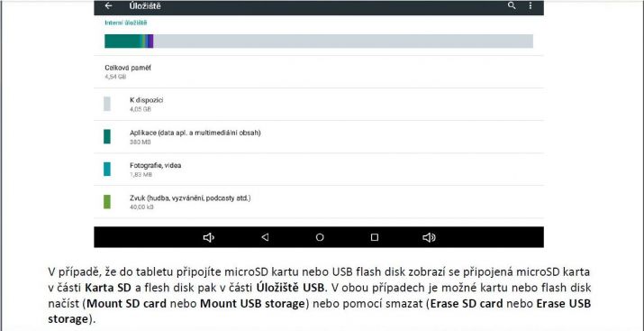Click the dark teal Aplikace color swatch
Screen dimensions: 644x331
107,136
